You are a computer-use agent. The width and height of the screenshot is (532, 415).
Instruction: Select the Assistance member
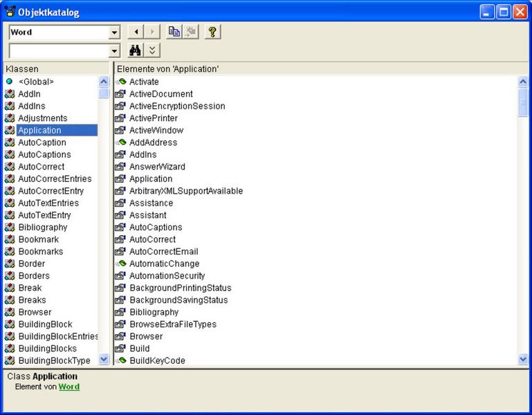[151, 203]
